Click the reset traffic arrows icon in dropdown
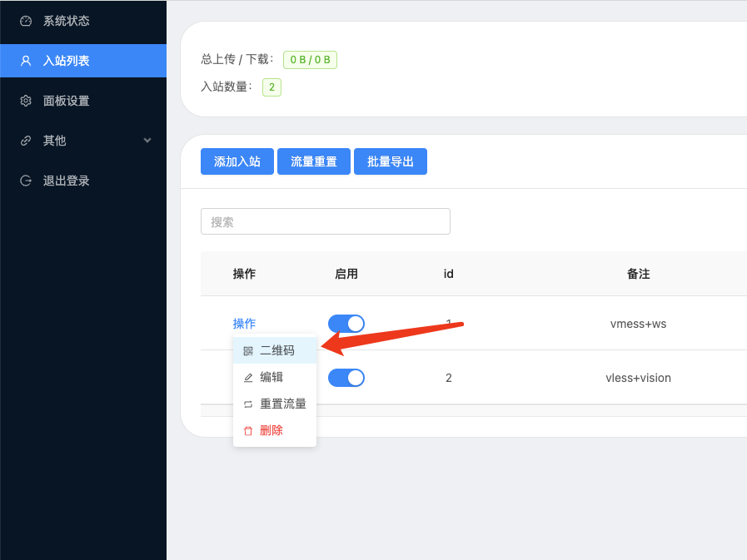This screenshot has height=560, width=747. [248, 404]
